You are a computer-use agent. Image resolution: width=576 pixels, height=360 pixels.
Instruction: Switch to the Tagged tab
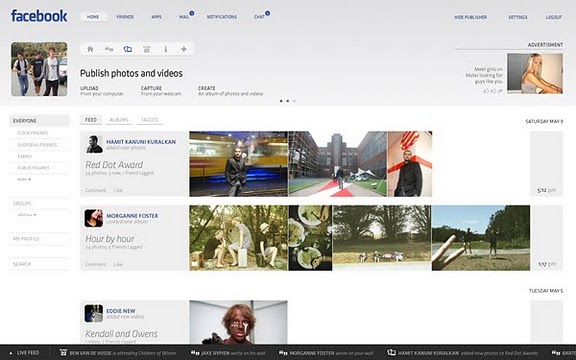coord(149,120)
